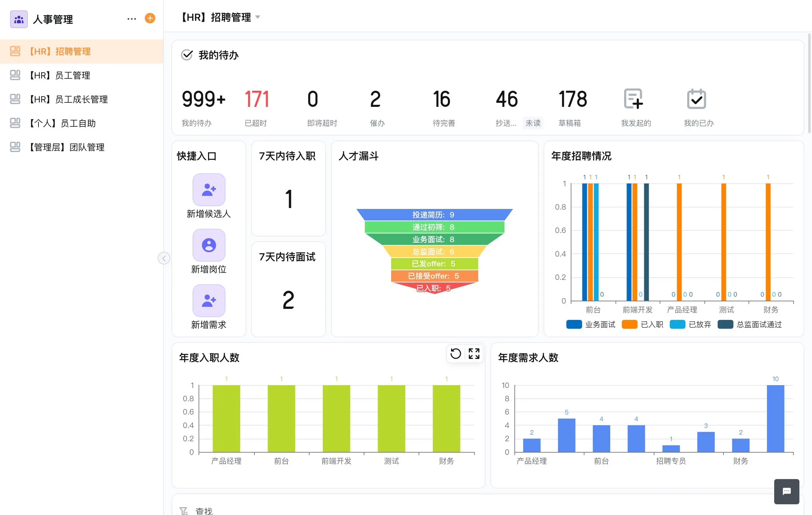Open the chat message floating button
This screenshot has height=515, width=812.
tap(786, 491)
